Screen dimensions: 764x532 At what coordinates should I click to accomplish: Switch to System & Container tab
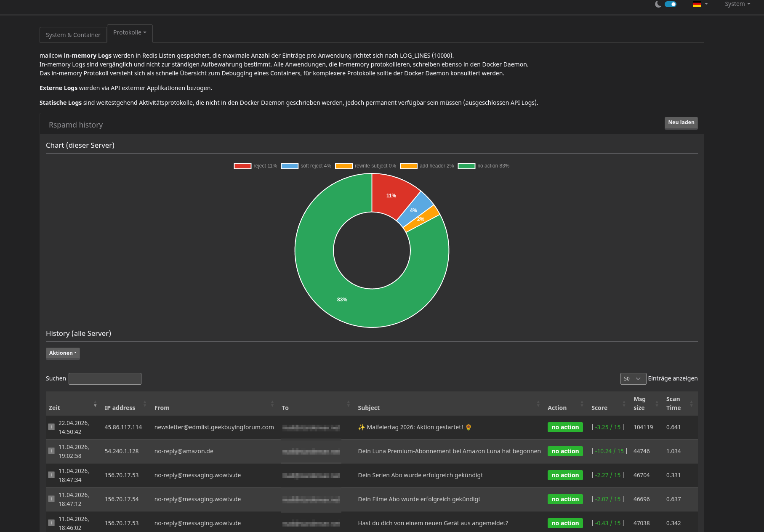pos(73,35)
